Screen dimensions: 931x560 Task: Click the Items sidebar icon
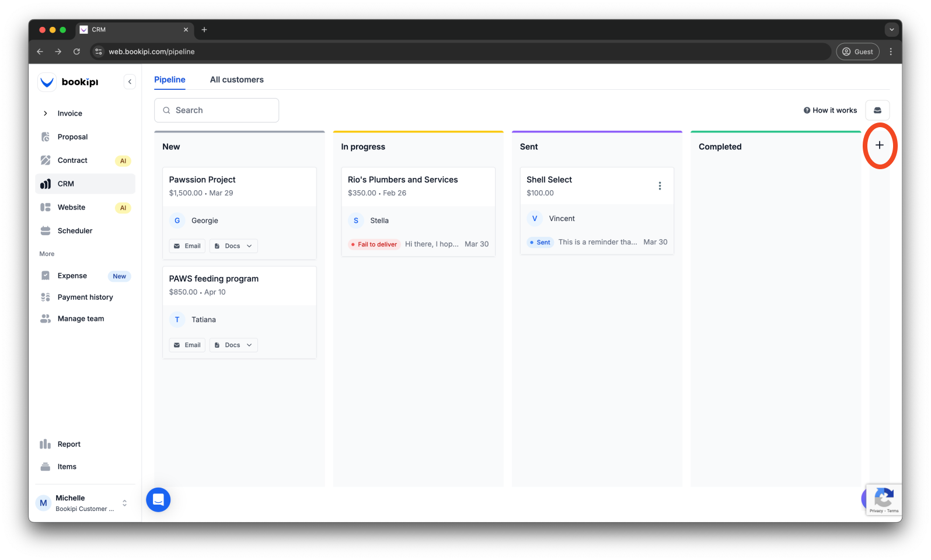tap(46, 467)
